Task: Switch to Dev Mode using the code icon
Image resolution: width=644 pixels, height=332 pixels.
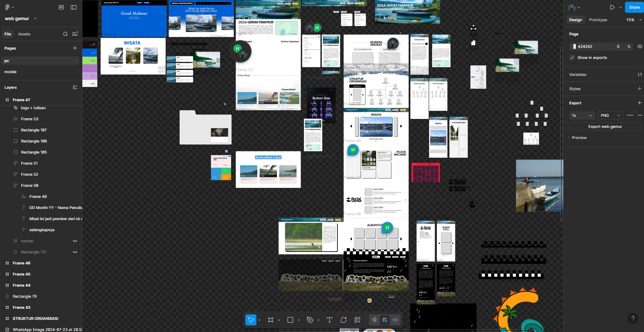Action: [x=395, y=320]
